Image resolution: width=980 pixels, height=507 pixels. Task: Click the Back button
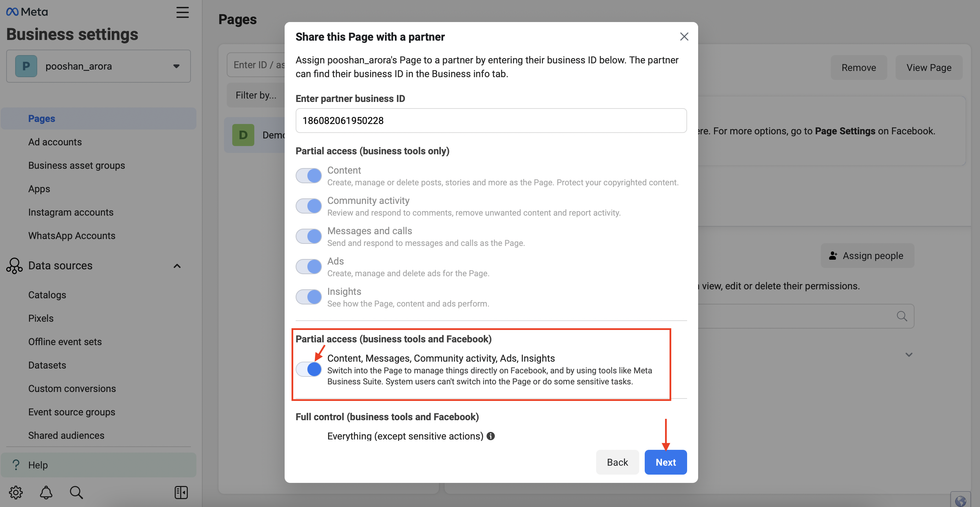(617, 462)
